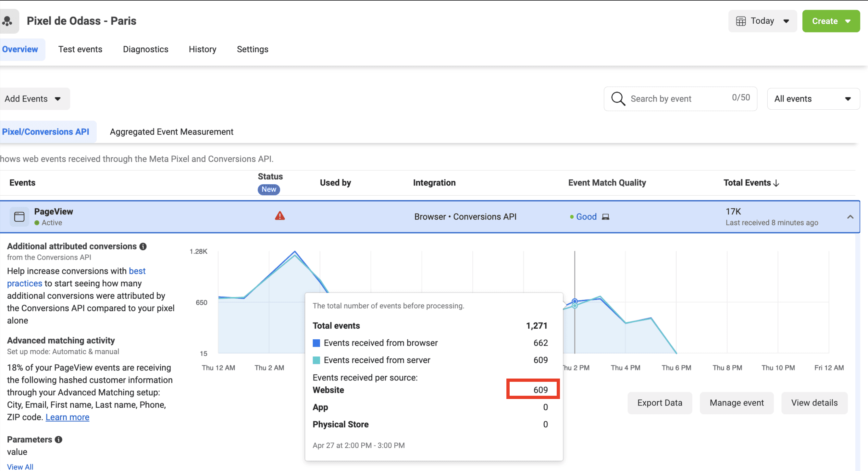
Task: Click the PageView browser window icon
Action: 19,216
